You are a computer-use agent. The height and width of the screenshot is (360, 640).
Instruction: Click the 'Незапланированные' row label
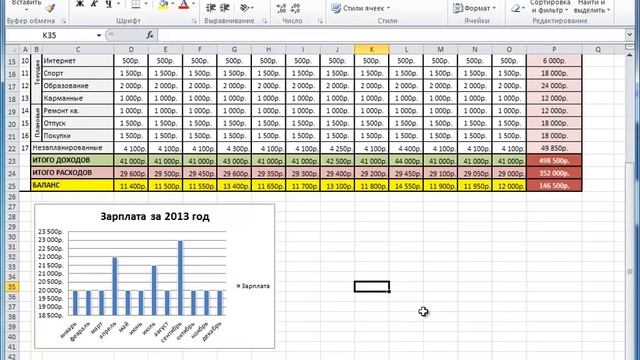tap(72, 148)
